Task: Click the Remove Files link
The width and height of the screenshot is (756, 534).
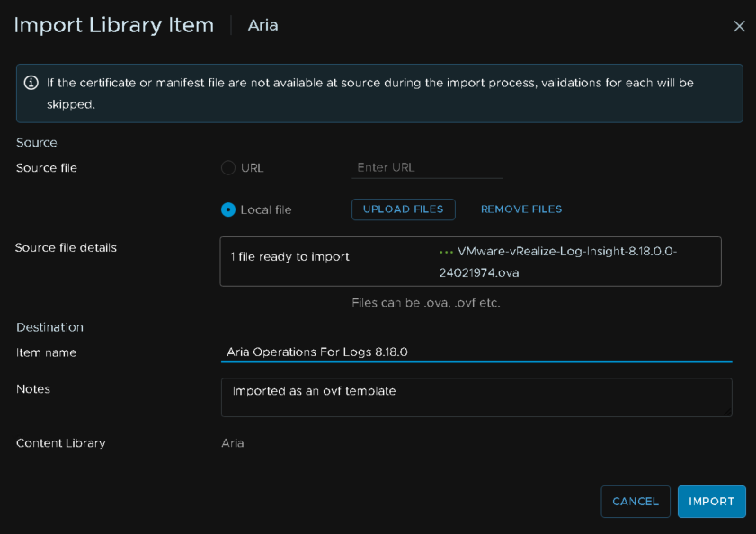Action: pos(521,209)
